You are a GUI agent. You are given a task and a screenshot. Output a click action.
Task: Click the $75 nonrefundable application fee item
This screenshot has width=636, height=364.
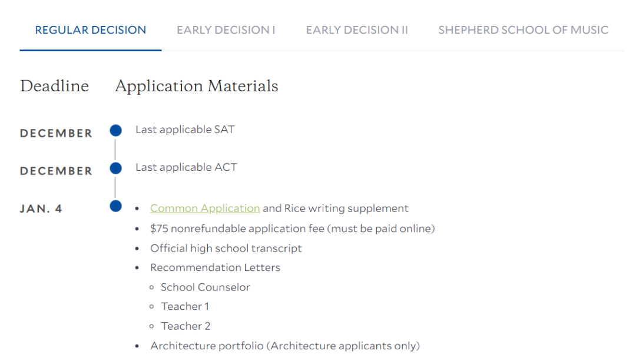coord(293,229)
